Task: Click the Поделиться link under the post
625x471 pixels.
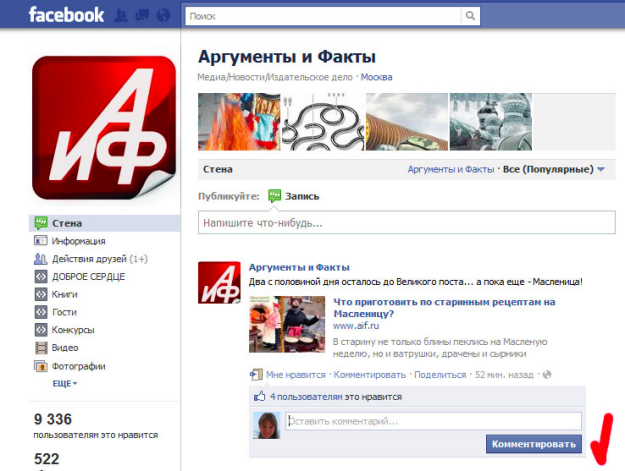Action: point(440,374)
